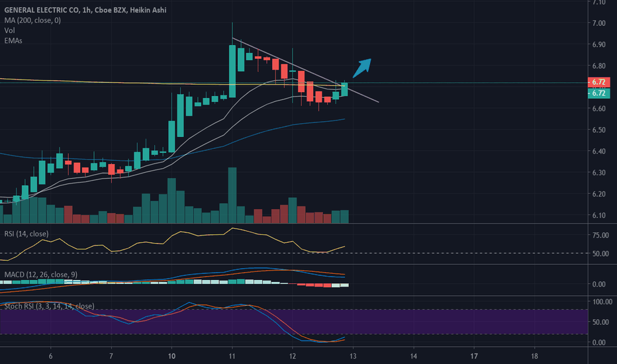Viewport: 617px width, 364px height.
Task: Click the 7.00 price axis label
Action: coord(599,23)
